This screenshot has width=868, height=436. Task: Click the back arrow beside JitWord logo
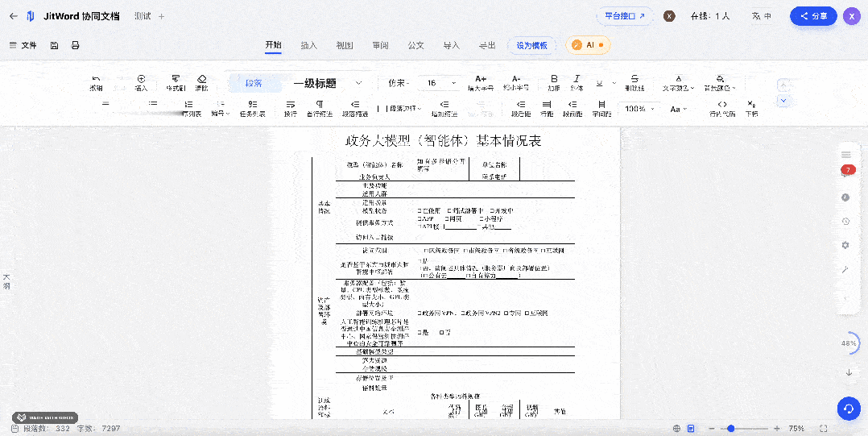(x=13, y=16)
